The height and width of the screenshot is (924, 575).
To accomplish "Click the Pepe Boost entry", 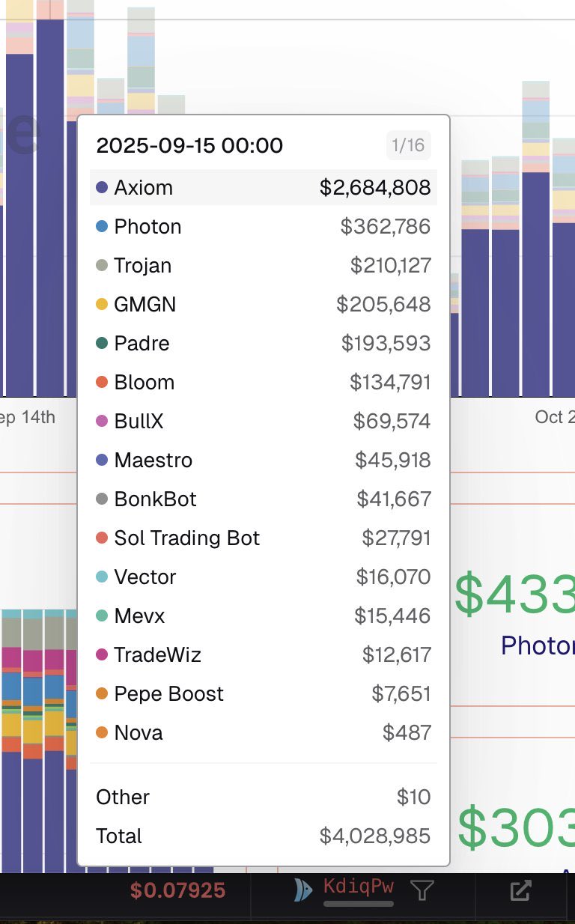I will pyautogui.click(x=168, y=694).
